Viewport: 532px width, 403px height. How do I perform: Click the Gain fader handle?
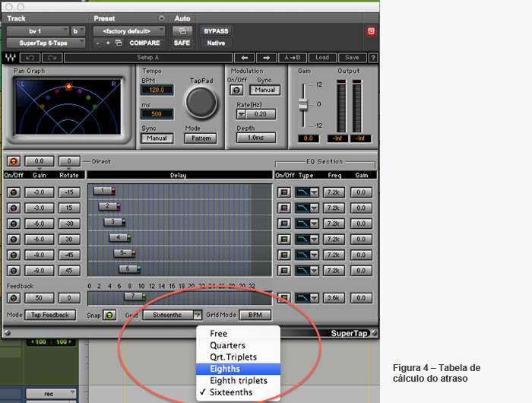(x=303, y=105)
